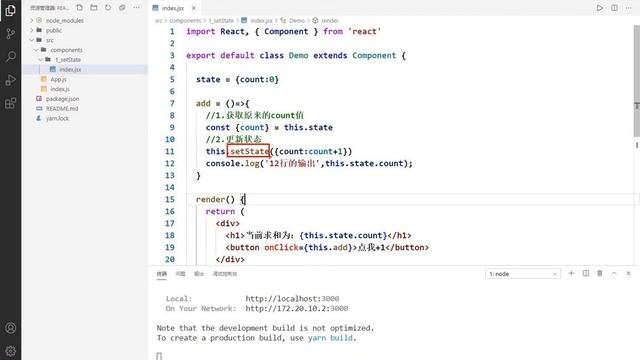Click the components breadcrumb segment
Screen dimensions: 640x360
coord(185,20)
